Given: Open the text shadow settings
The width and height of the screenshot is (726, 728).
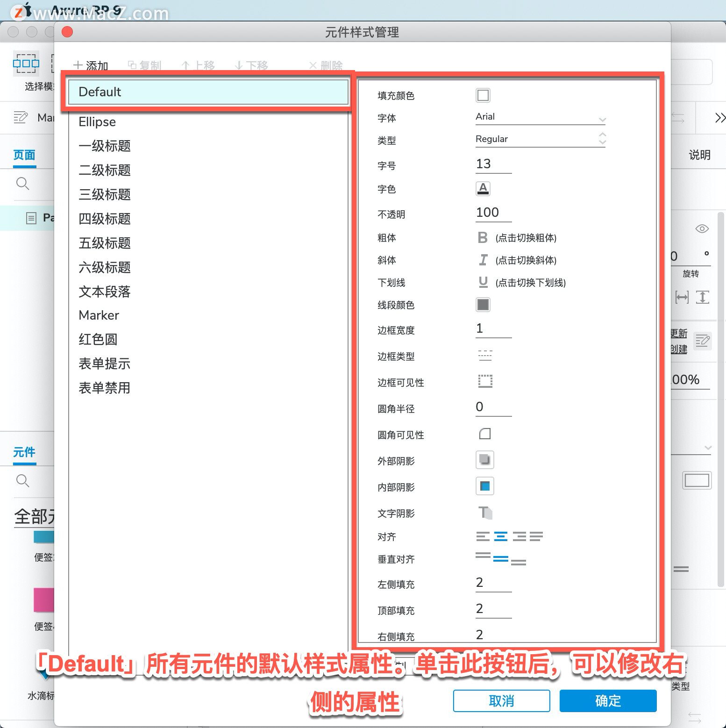Looking at the screenshot, I should point(485,513).
